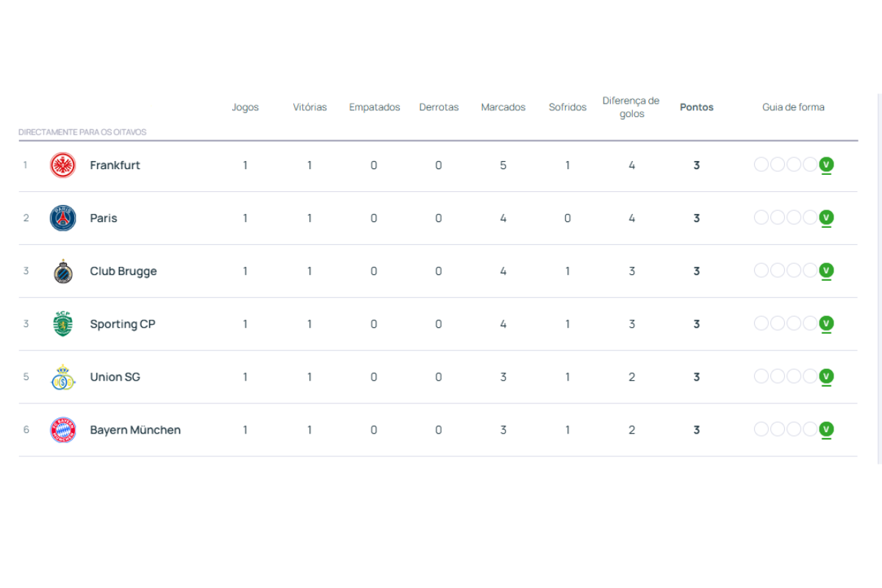
Task: Open the Union SG team link
Action: (115, 377)
